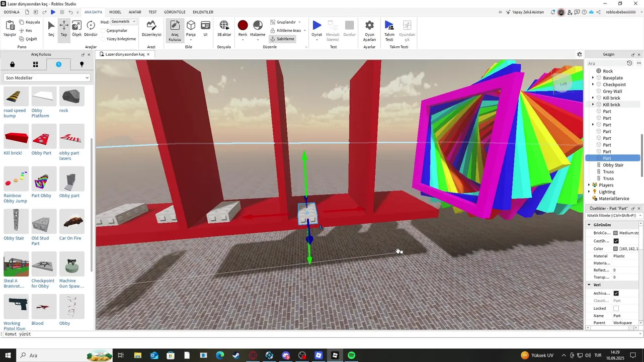
Task: Switch to the EKLENTİLER ribbon tab
Action: coord(203,12)
